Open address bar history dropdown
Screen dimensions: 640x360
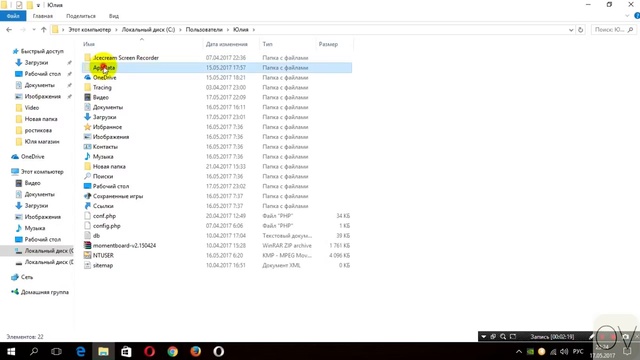(571, 29)
